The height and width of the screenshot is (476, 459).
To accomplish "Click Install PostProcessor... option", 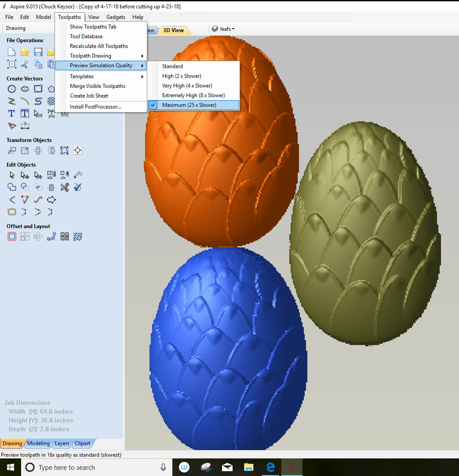I will point(95,107).
